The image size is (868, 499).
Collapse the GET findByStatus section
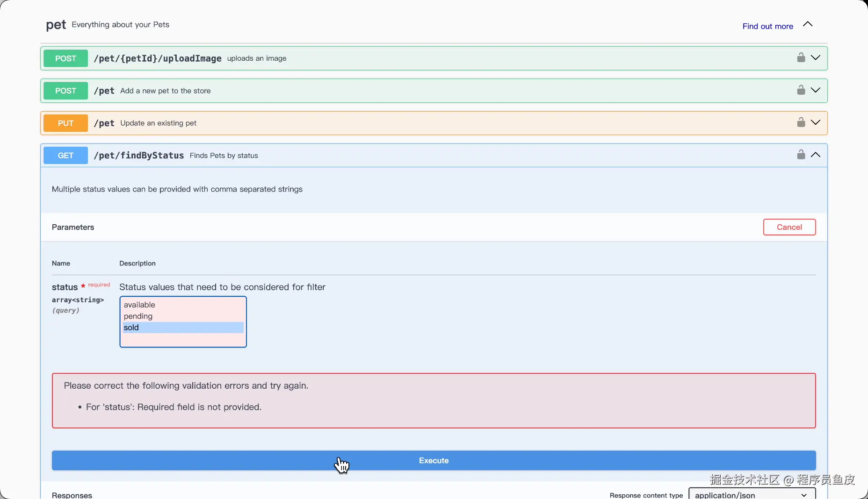815,155
